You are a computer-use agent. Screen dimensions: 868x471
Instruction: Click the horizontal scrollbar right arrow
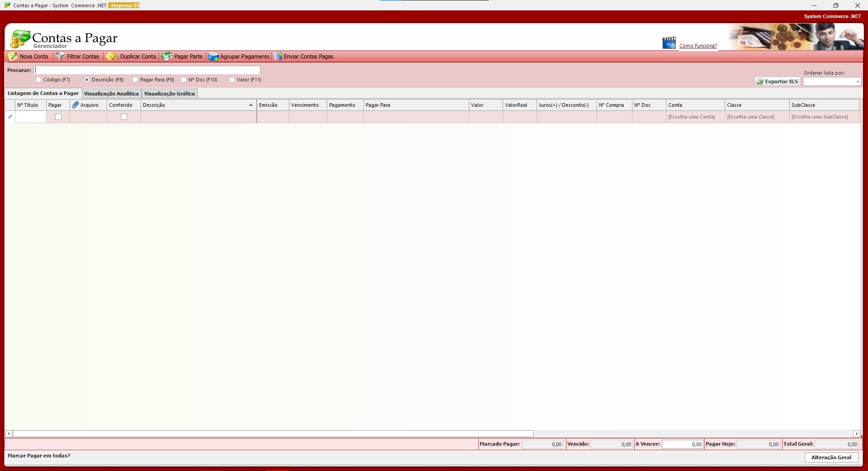pos(856,433)
